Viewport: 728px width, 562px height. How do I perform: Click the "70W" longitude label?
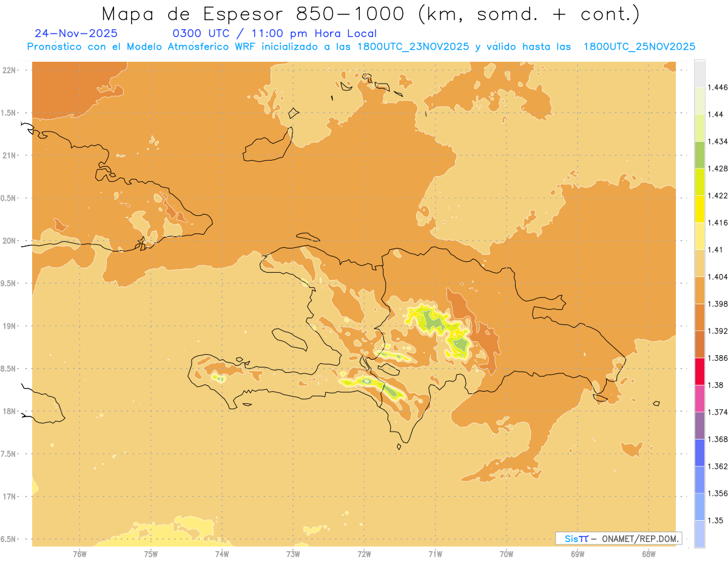507,555
